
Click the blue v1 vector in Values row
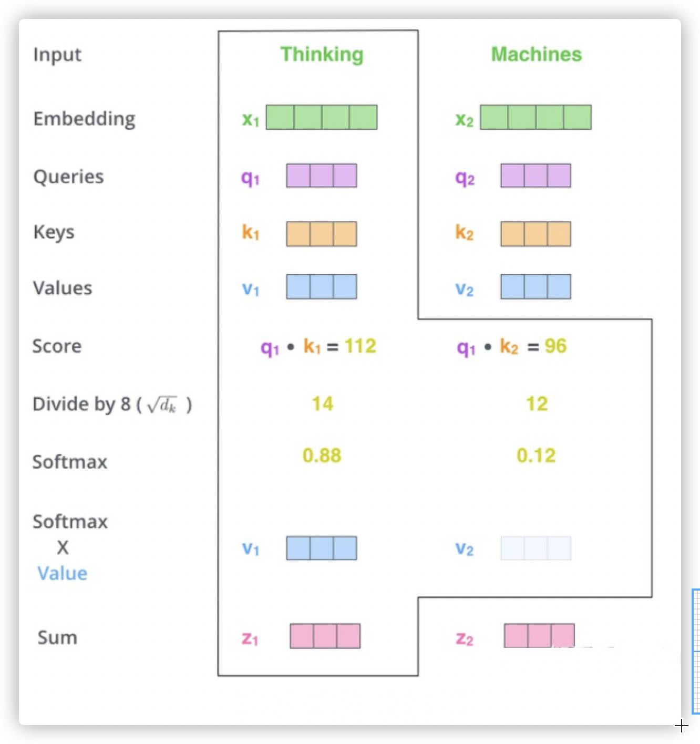click(x=321, y=286)
